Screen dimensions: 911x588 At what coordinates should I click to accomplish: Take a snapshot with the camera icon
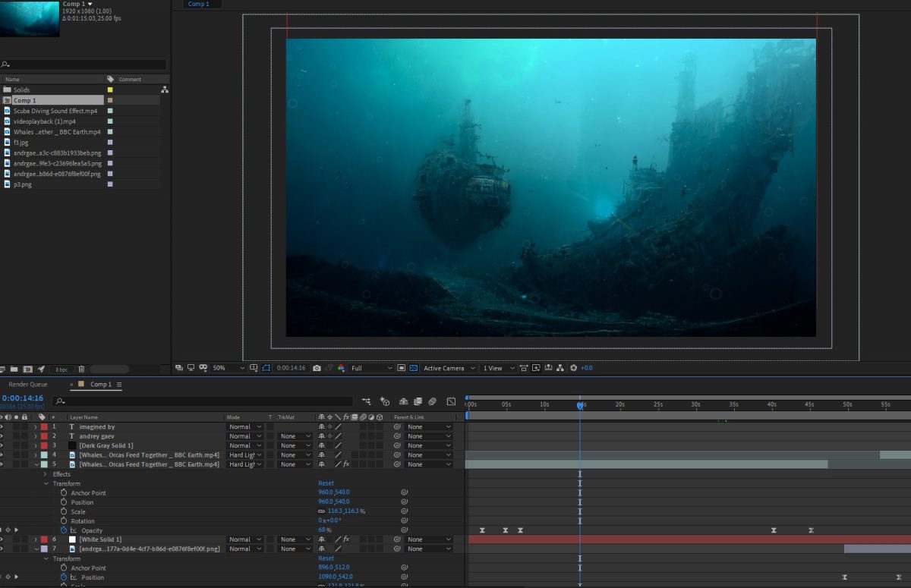[317, 368]
